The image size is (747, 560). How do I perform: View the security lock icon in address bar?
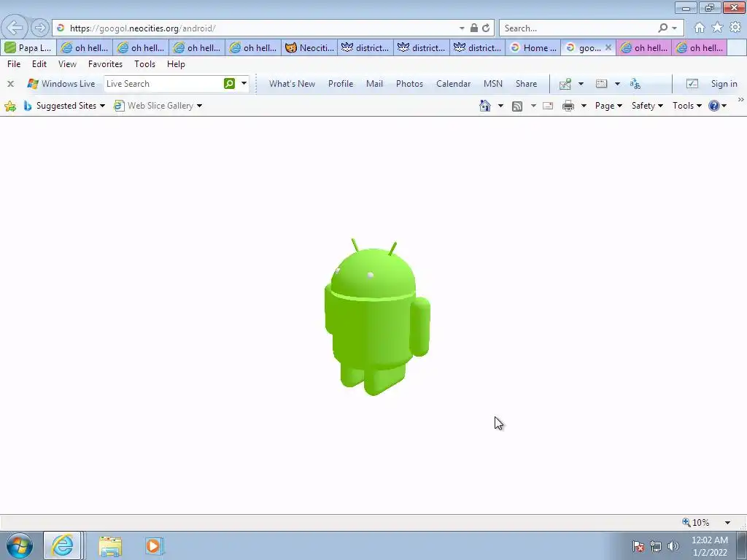click(474, 28)
